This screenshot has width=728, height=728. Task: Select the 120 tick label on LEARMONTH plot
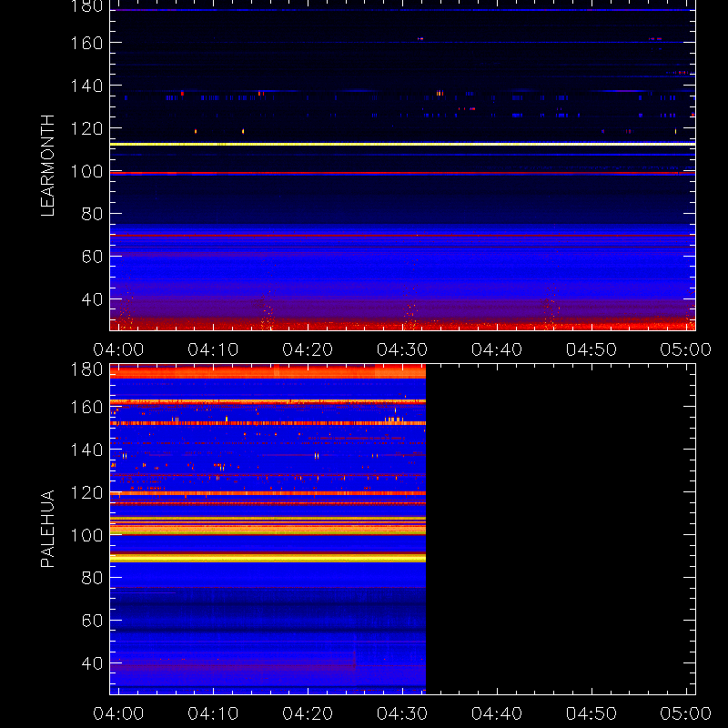86,128
